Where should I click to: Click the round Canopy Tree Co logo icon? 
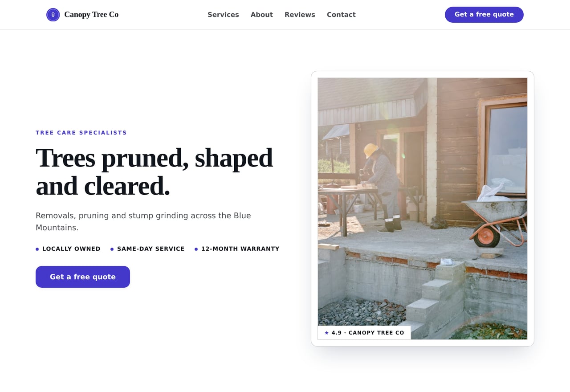[x=53, y=15]
